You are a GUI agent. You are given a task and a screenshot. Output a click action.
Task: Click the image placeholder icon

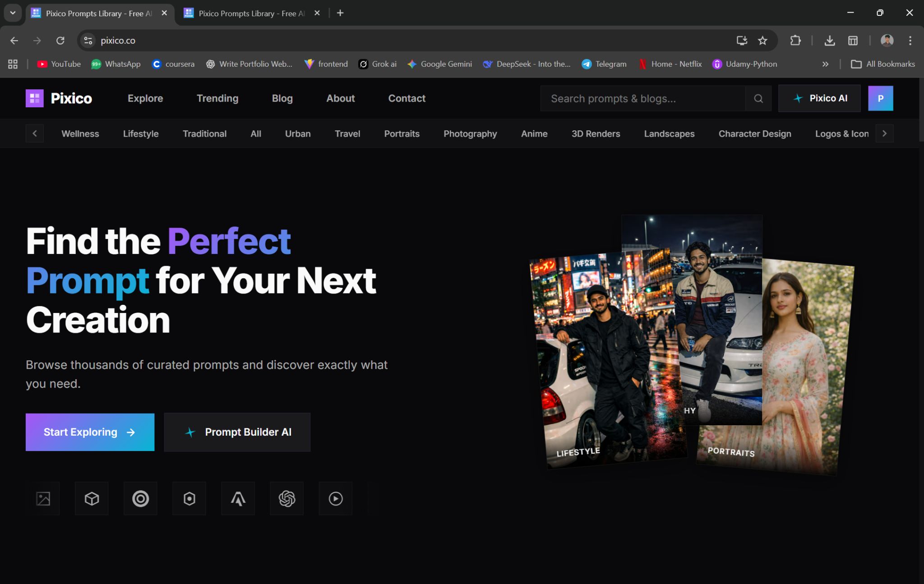tap(43, 499)
